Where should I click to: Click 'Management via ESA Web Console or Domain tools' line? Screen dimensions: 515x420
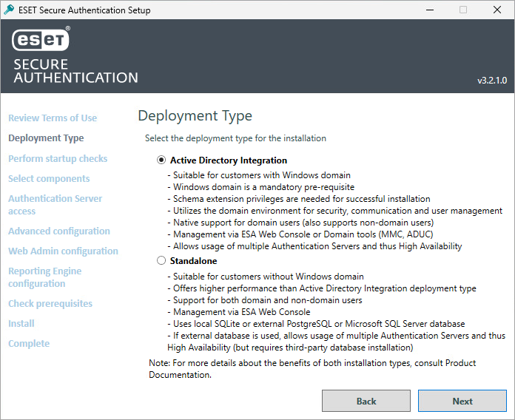click(300, 234)
